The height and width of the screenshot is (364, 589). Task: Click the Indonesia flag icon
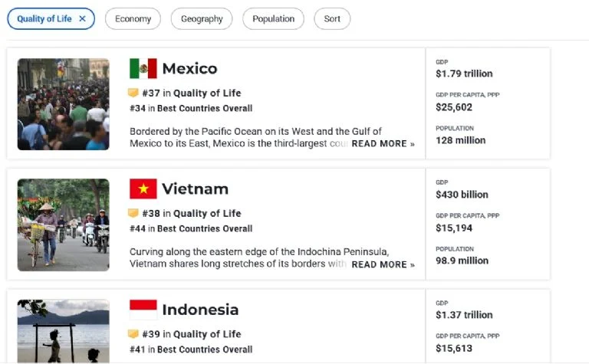coord(143,310)
